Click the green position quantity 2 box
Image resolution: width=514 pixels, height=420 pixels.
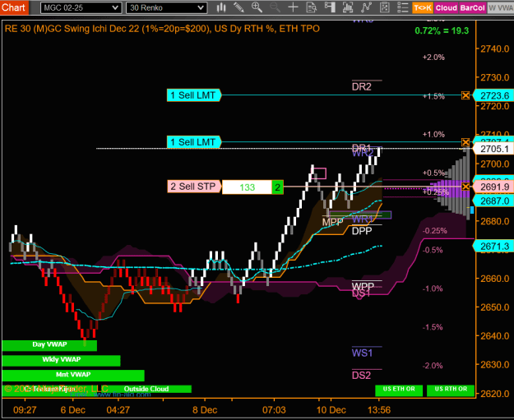pos(277,187)
